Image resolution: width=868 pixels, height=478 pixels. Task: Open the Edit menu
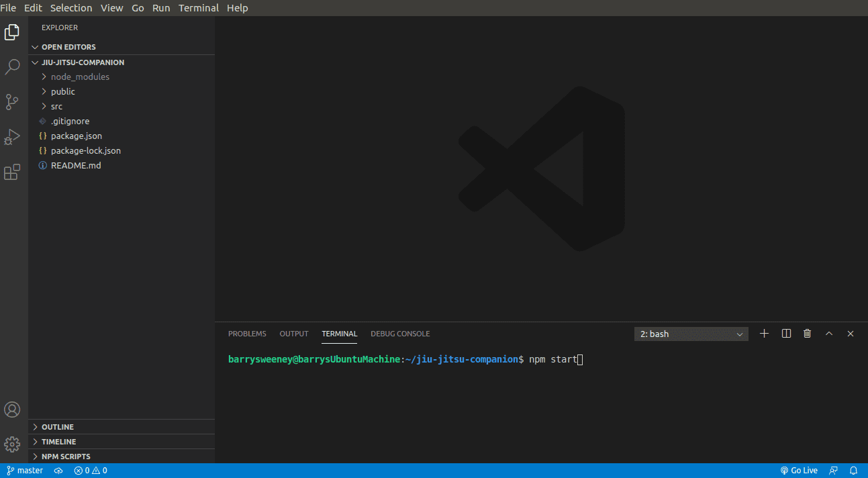point(33,8)
